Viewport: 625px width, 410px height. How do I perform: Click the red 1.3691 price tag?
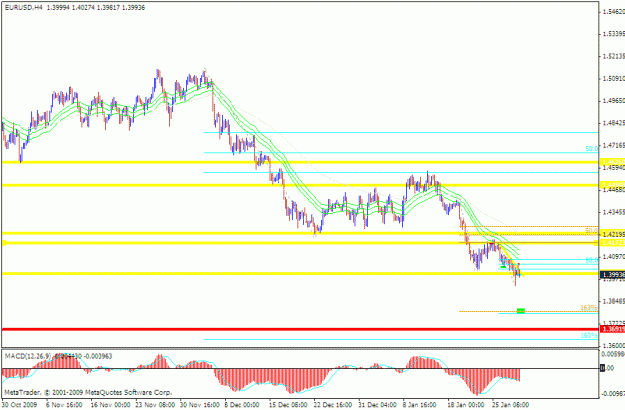pos(613,329)
